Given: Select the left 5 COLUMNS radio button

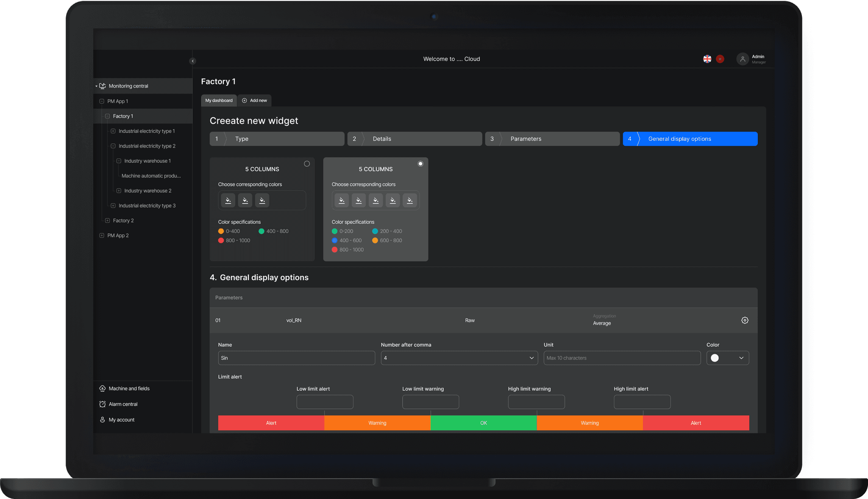Looking at the screenshot, I should coord(307,164).
